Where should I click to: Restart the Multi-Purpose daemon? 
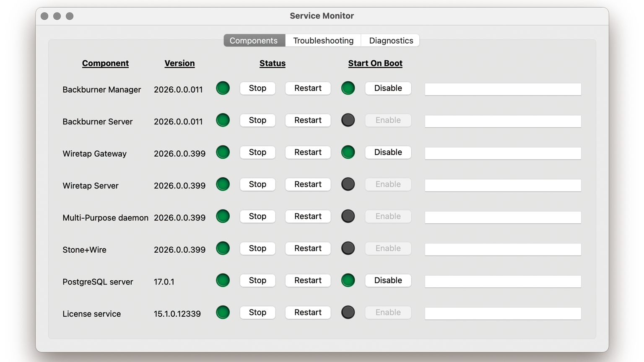[x=308, y=216]
